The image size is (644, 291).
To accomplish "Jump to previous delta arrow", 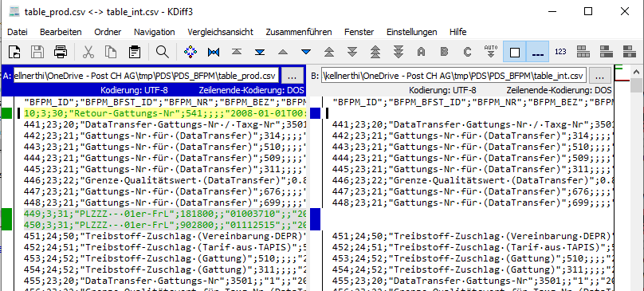I will 283,52.
